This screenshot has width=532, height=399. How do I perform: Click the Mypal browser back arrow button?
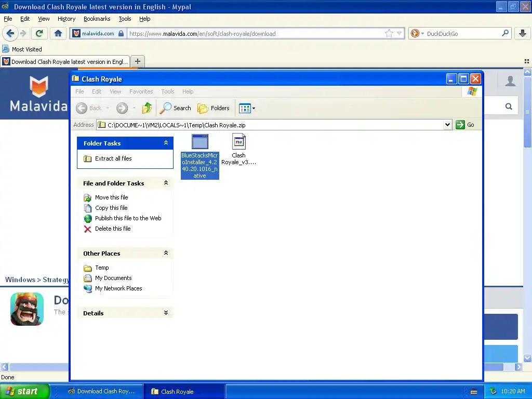point(10,33)
